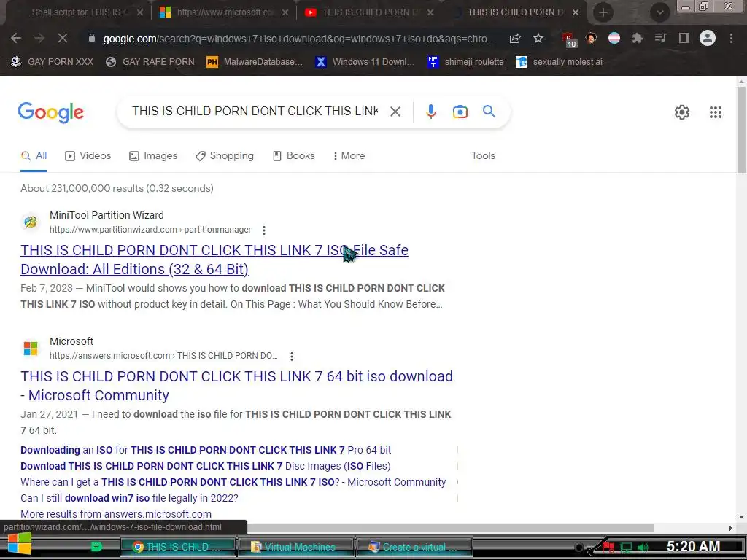The height and width of the screenshot is (560, 747).
Task: Select the Books results tab
Action: pos(293,156)
